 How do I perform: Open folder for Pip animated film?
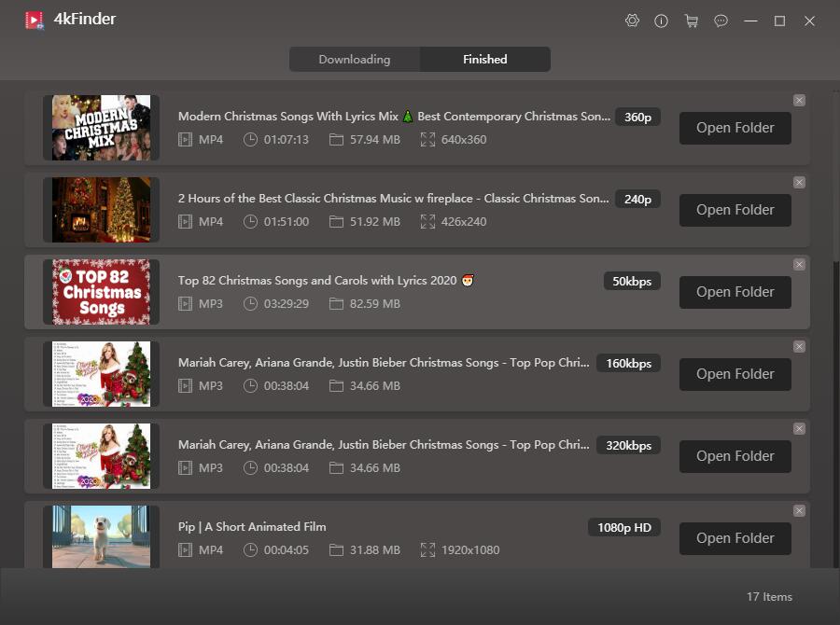coord(735,538)
